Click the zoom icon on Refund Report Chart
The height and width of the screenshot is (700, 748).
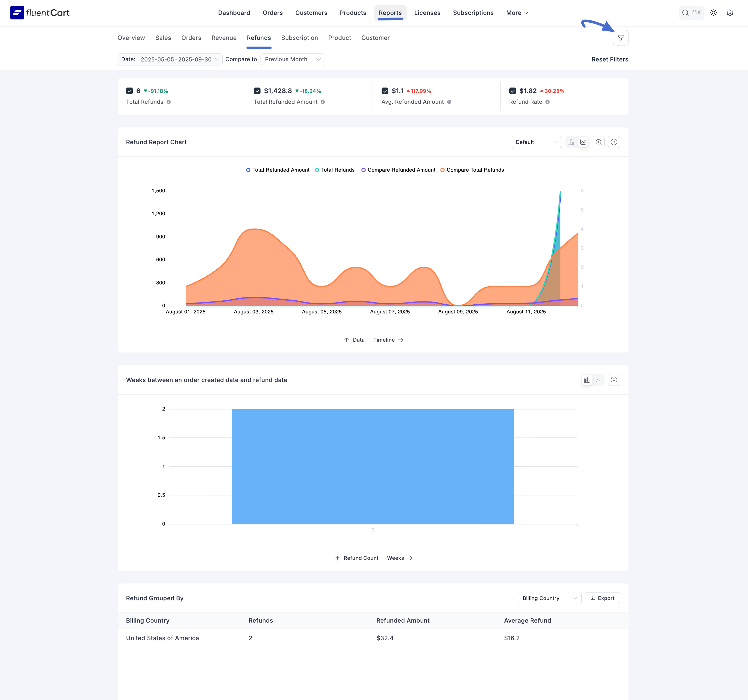pyautogui.click(x=598, y=142)
